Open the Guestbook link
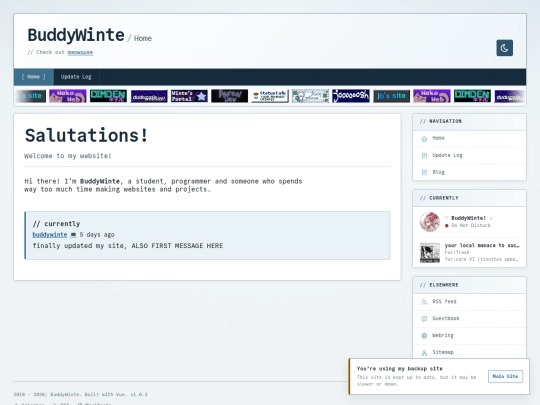Image resolution: width=540 pixels, height=405 pixels. pos(469,319)
